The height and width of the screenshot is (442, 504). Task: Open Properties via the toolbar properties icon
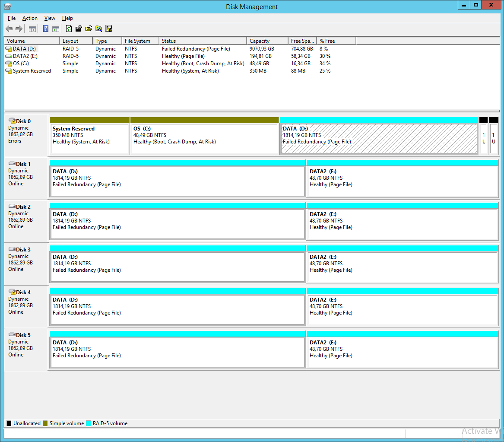pos(79,29)
